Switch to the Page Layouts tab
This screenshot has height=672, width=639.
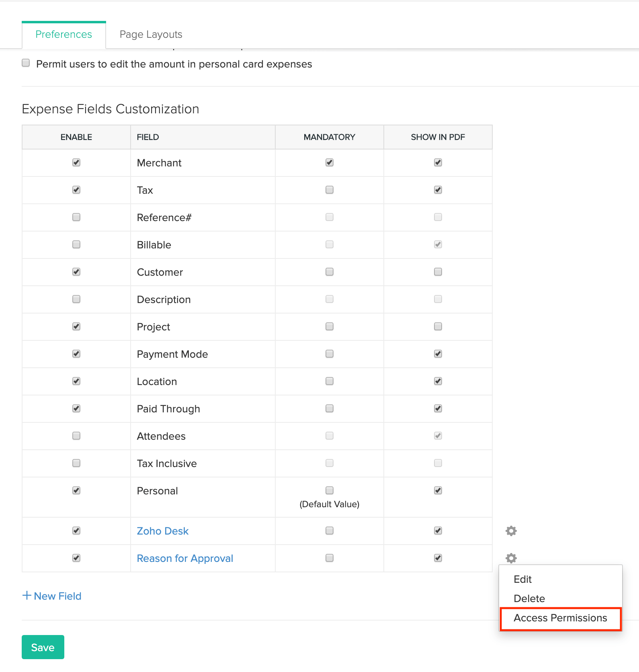pyautogui.click(x=151, y=35)
